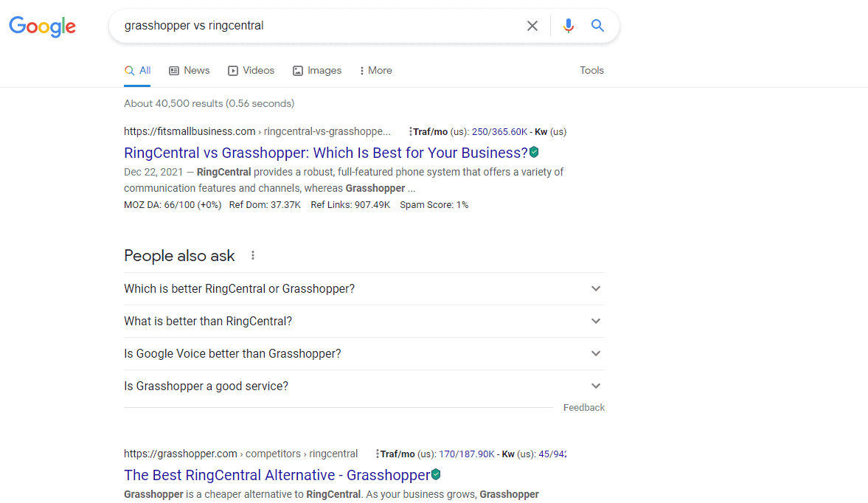The width and height of the screenshot is (868, 503).
Task: Switch to the Videos tab
Action: pos(251,71)
